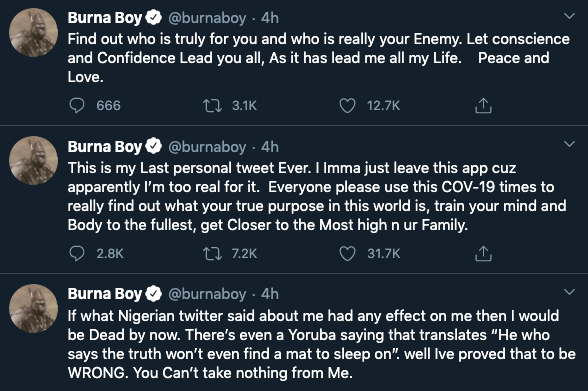Open the 4h timestamp of the third tweet
This screenshot has height=391, width=588.
pos(270,294)
